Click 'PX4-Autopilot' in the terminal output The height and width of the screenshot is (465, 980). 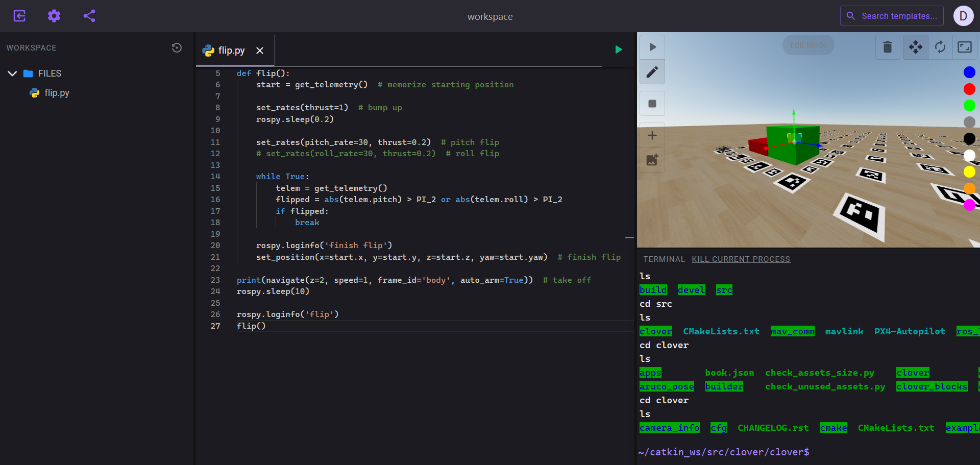click(910, 331)
